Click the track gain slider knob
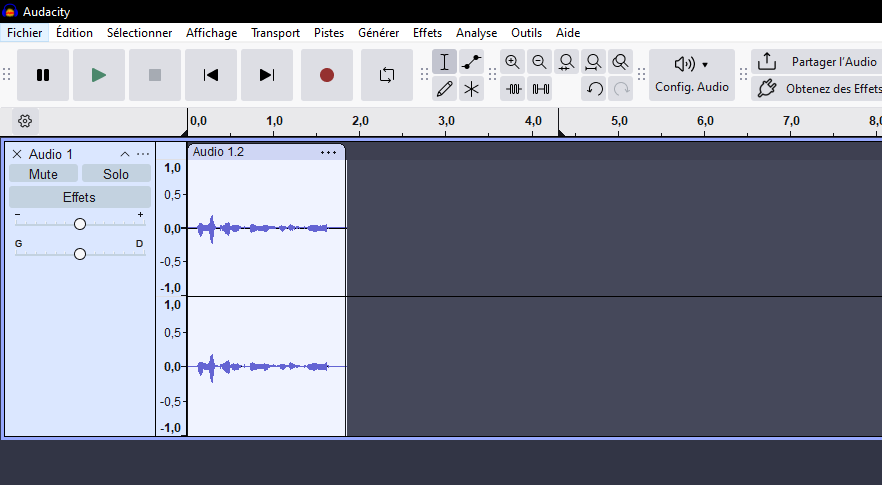This screenshot has height=485, width=882. pyautogui.click(x=80, y=224)
